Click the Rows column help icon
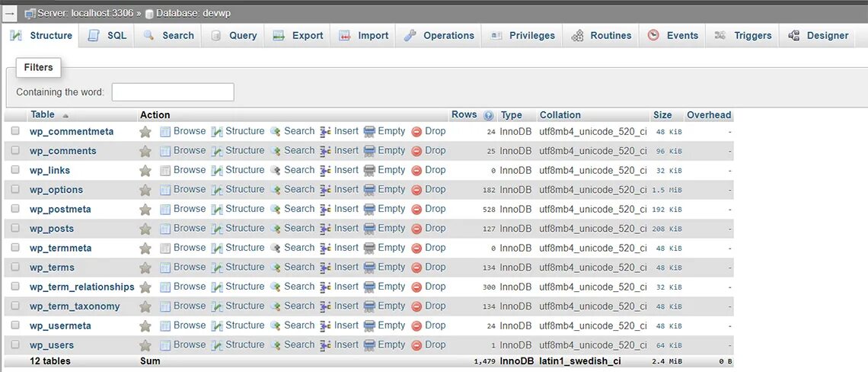Viewport: 868px width, 372px height. (x=488, y=115)
